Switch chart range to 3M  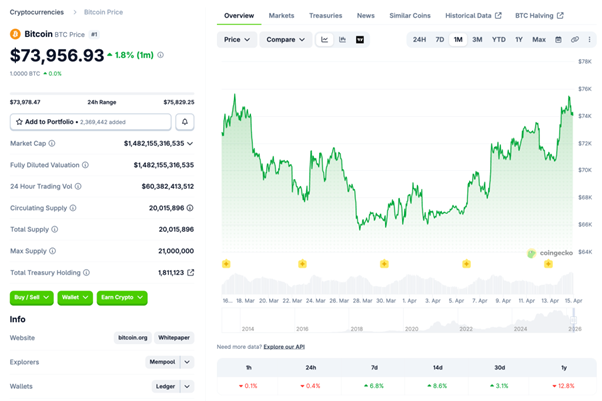[477, 40]
